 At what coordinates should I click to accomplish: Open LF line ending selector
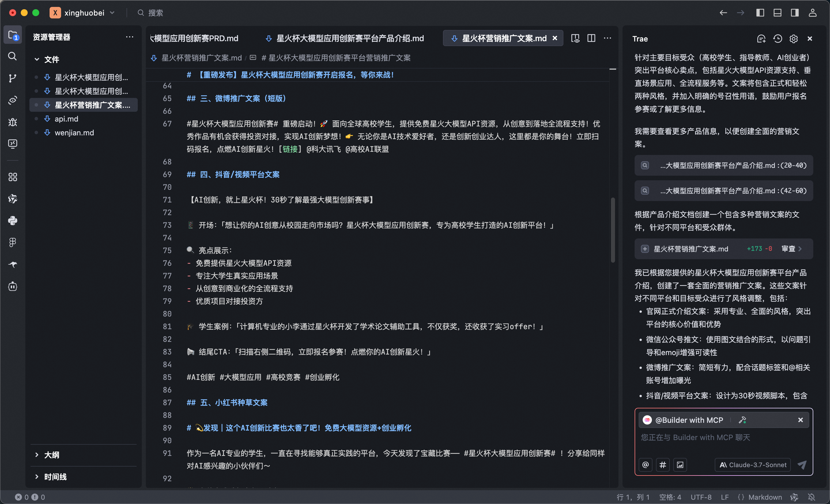[725, 497]
